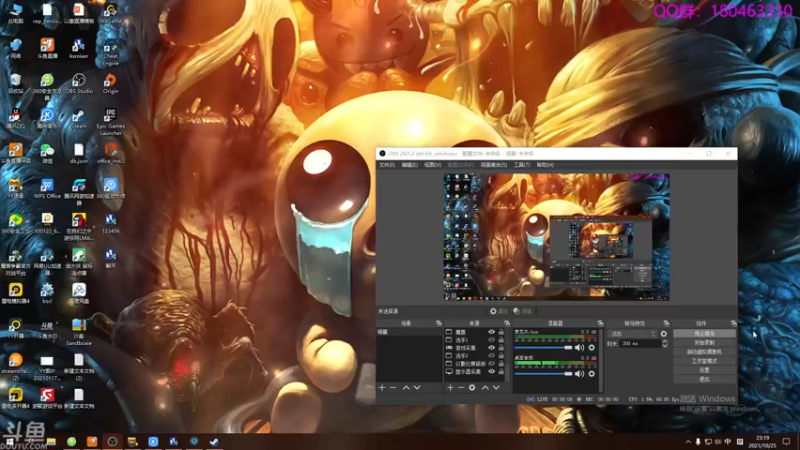This screenshot has height=450, width=800.
Task: Remove the selected source with the minus button
Action: click(461, 388)
